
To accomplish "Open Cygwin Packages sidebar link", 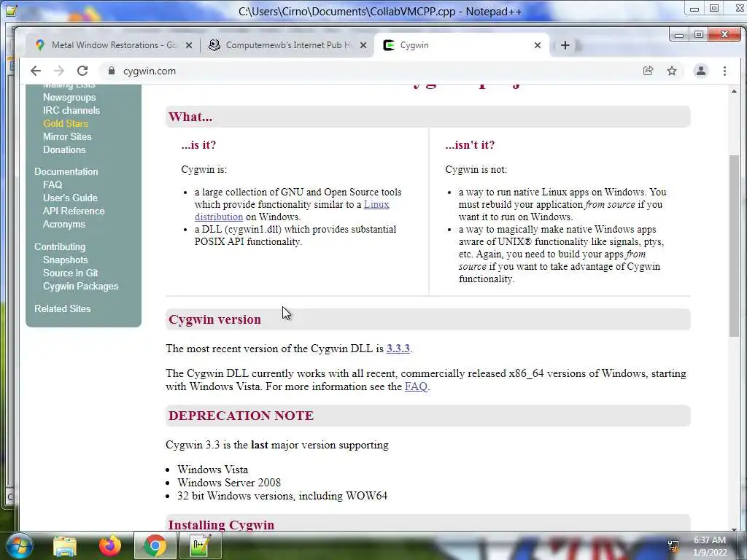I will click(x=80, y=286).
